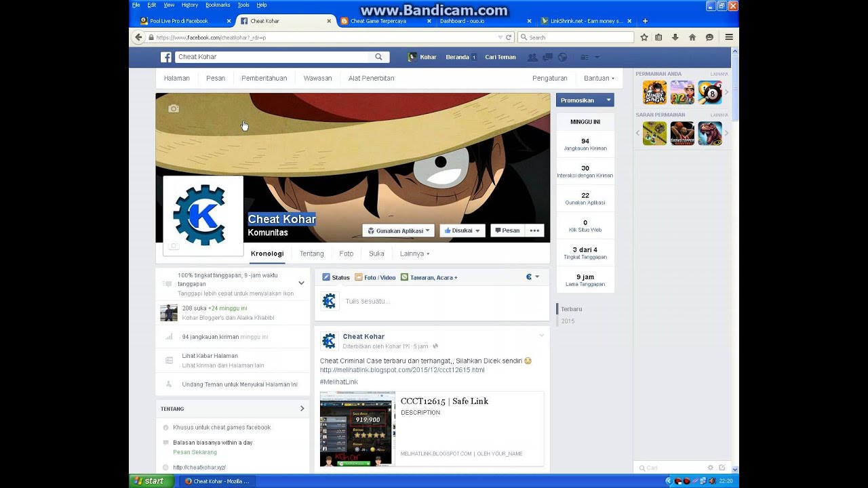Go back using the browser back arrow
Viewport: 868px width, 488px height.
(139, 37)
